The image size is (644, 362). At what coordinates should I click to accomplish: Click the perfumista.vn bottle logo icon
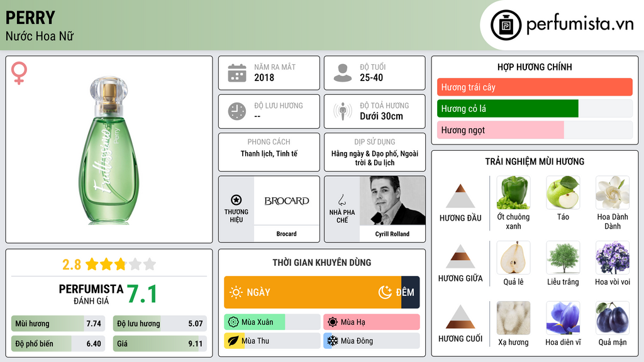(506, 25)
